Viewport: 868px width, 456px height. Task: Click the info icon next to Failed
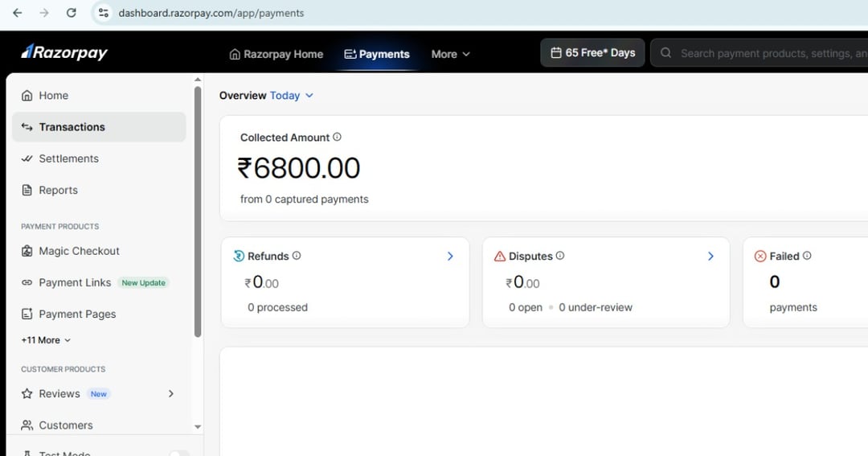pyautogui.click(x=807, y=256)
